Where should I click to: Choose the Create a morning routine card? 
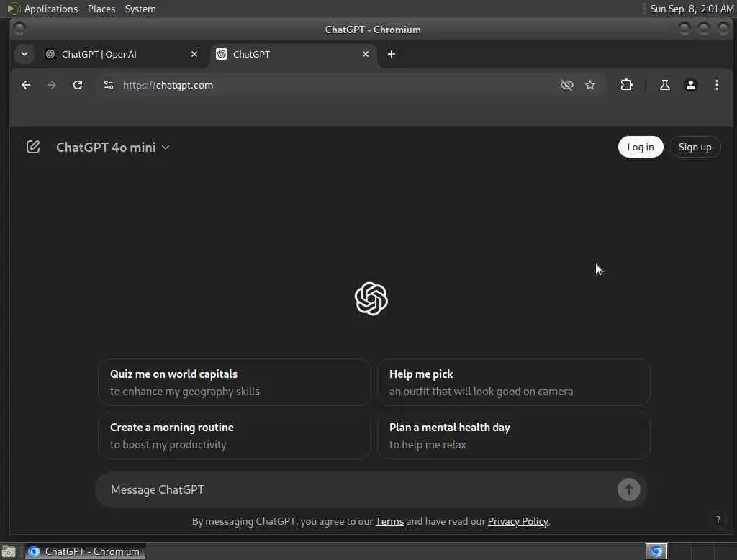pos(234,435)
